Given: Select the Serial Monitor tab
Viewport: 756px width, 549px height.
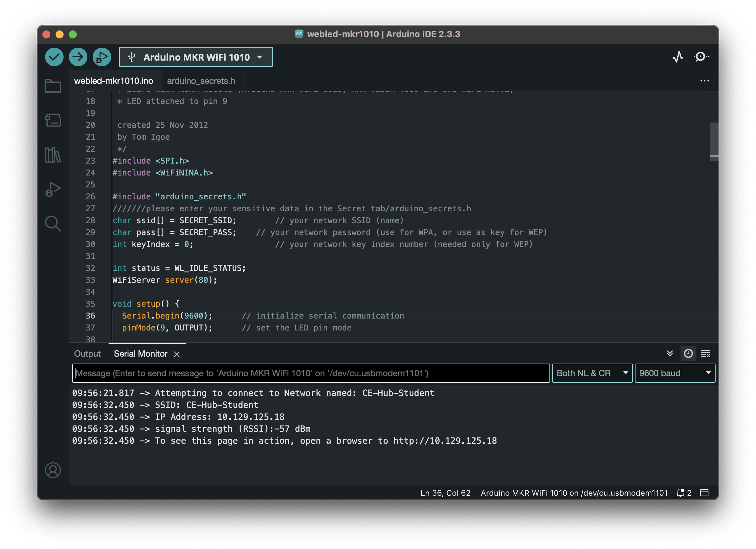Looking at the screenshot, I should click(x=140, y=354).
